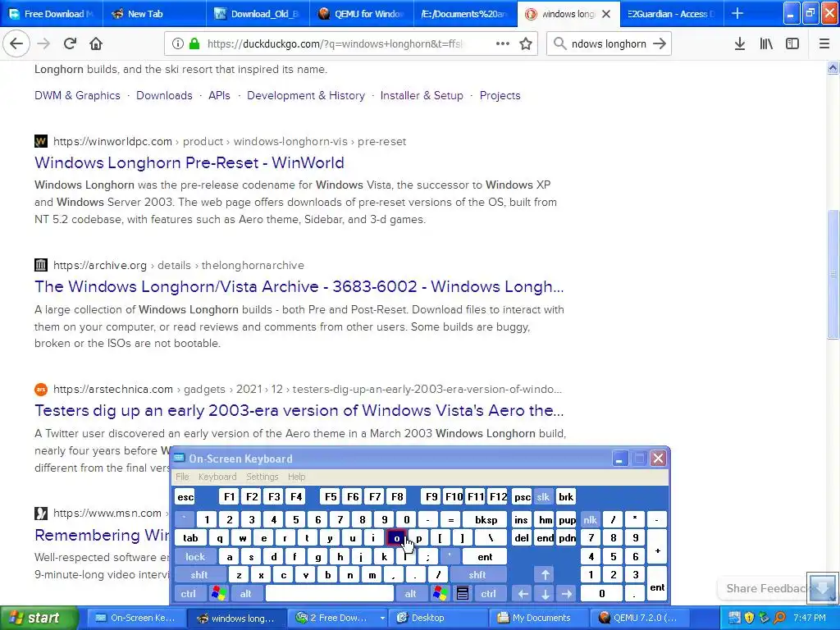Click the right arrow key on On-Screen Keyboard

[x=567, y=593]
